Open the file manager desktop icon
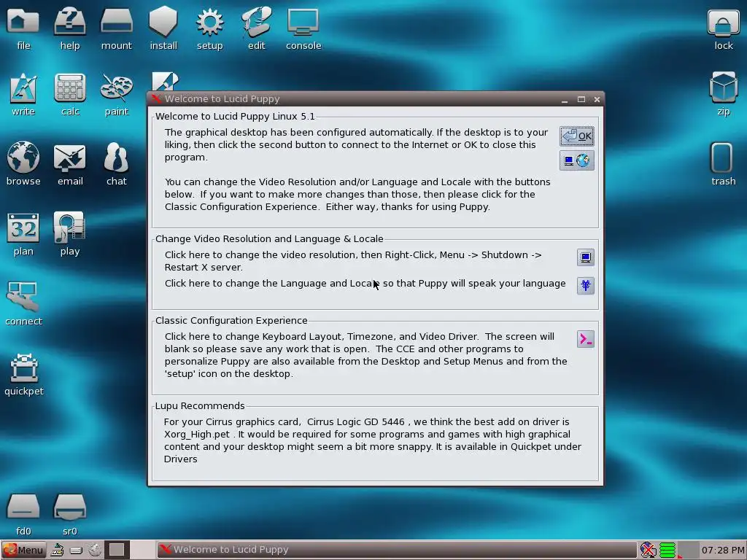 [23, 28]
